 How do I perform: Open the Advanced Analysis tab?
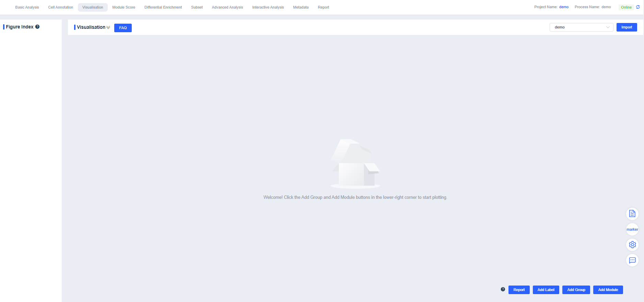pos(227,7)
